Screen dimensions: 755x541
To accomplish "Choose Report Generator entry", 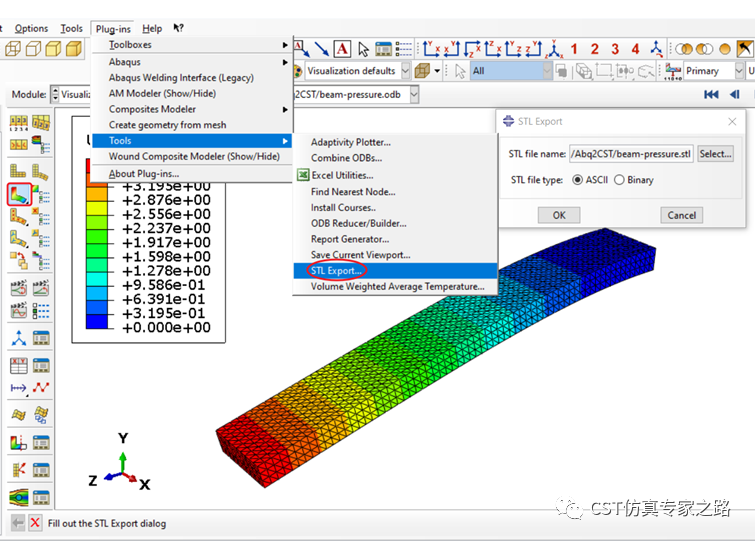I will coord(395,239).
